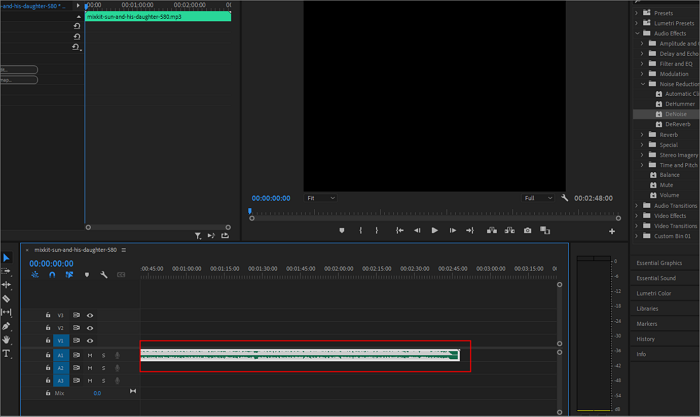Screen dimensions: 700x417
Task: Toggle captions track options CC icon
Action: [121, 275]
